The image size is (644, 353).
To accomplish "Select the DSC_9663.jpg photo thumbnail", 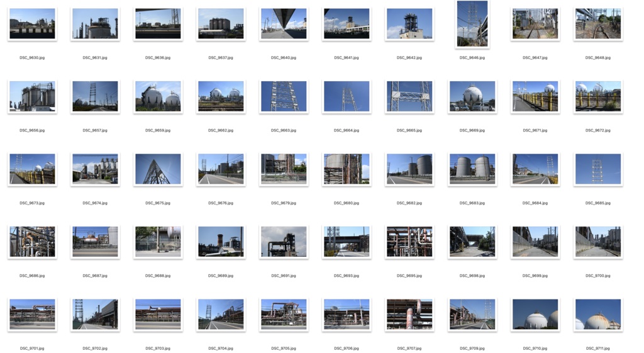I will tap(284, 96).
